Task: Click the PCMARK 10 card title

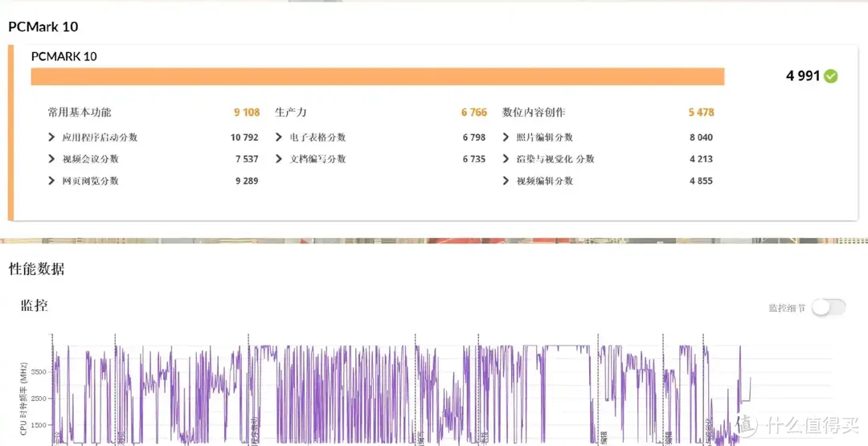Action: click(64, 56)
